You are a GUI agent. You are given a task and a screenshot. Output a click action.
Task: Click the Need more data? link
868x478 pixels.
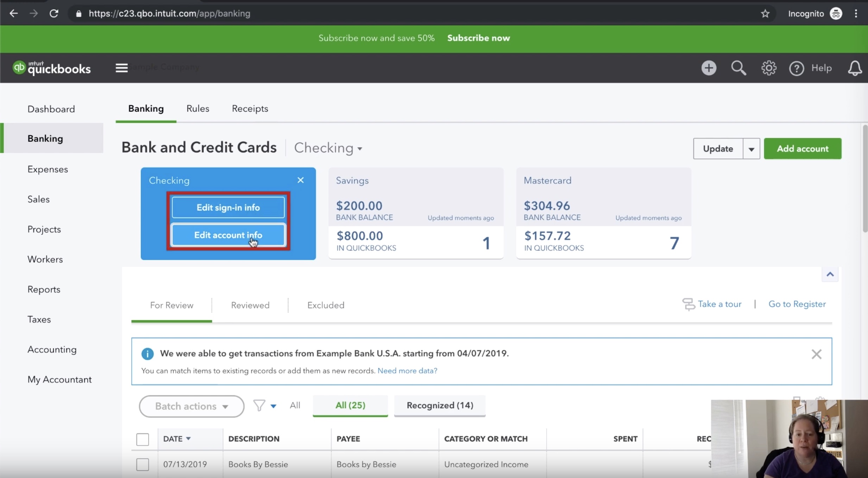click(x=407, y=371)
